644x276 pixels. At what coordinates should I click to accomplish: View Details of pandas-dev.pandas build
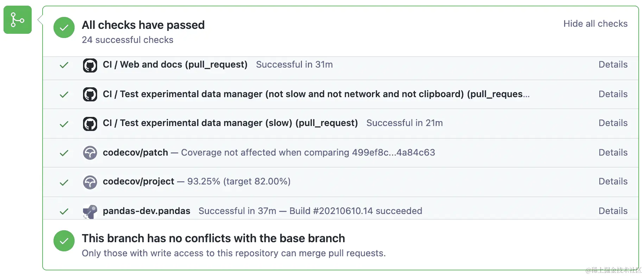coord(613,211)
